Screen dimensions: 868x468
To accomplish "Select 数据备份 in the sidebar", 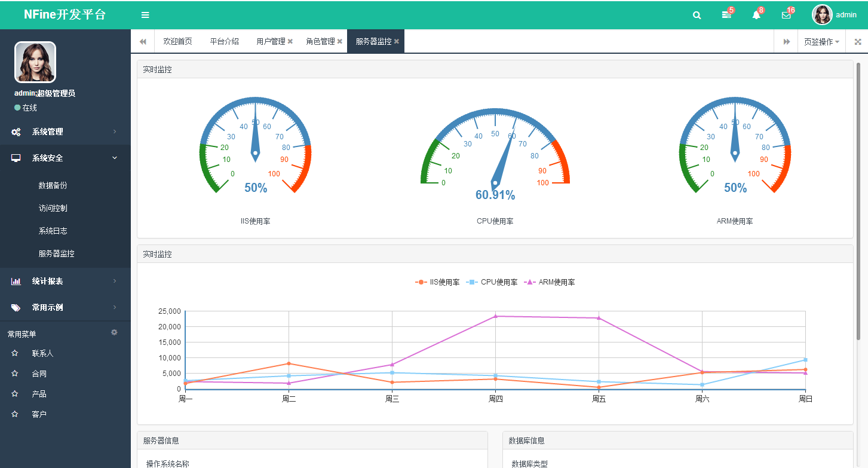I will (x=53, y=185).
